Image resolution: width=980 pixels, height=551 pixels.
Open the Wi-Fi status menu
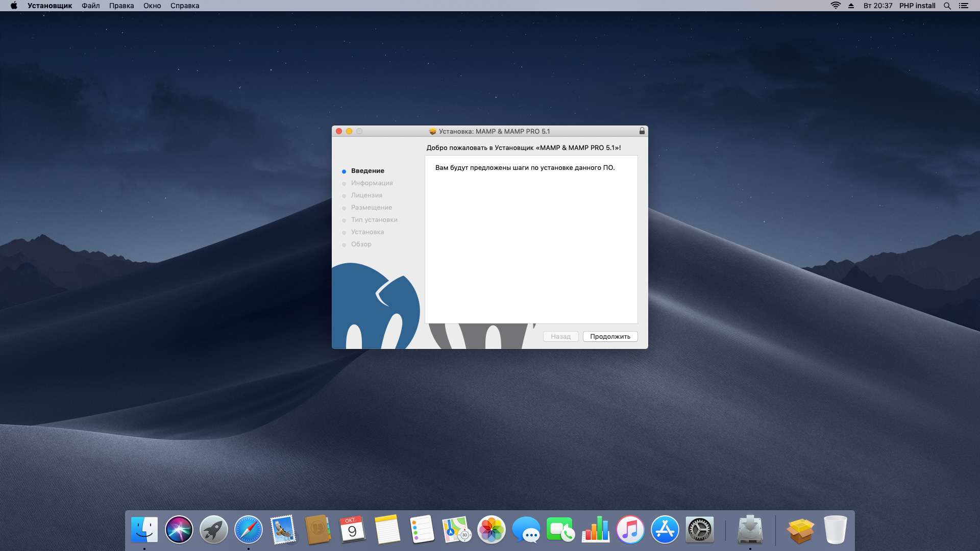tap(836, 6)
